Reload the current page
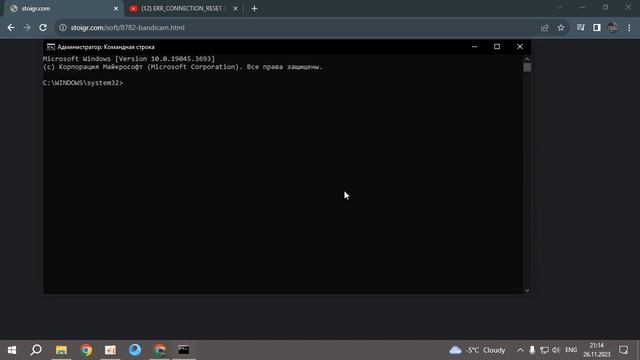This screenshot has height=360, width=640. [x=43, y=28]
